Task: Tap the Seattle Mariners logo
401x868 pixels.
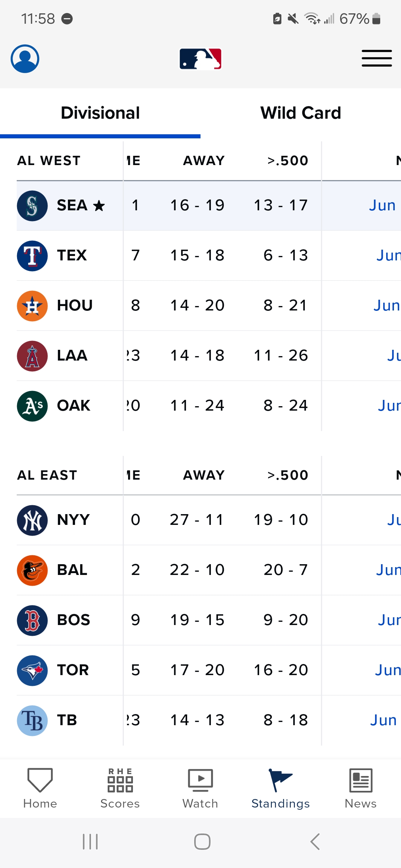Action: (x=32, y=206)
